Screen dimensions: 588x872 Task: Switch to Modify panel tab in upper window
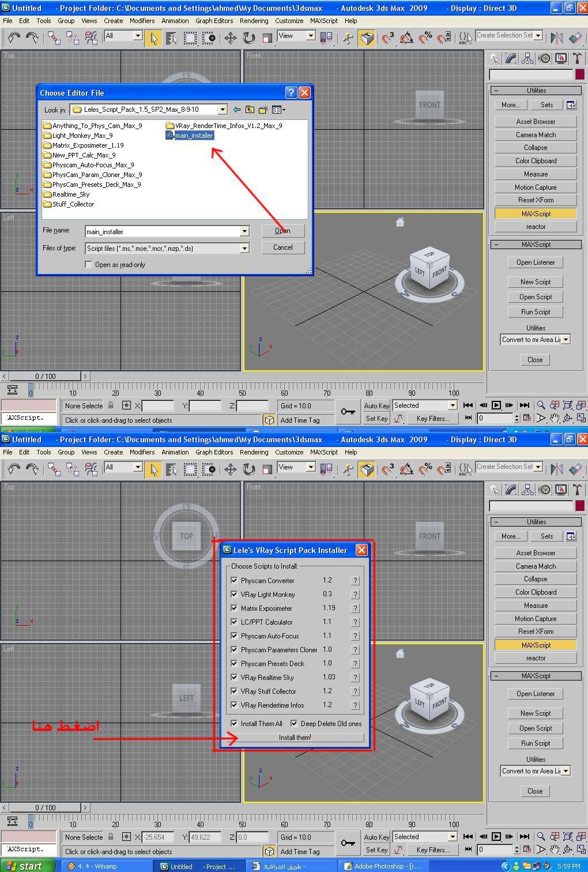pos(511,58)
